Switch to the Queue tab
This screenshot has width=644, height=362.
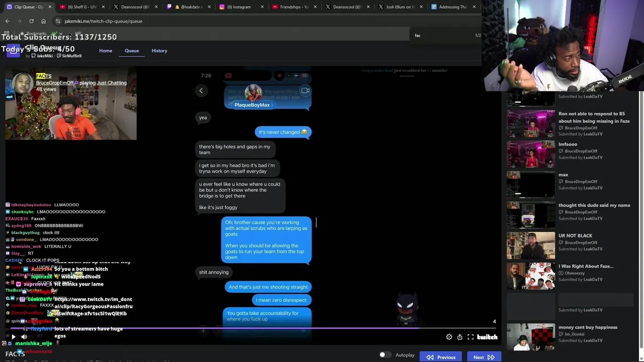click(132, 51)
